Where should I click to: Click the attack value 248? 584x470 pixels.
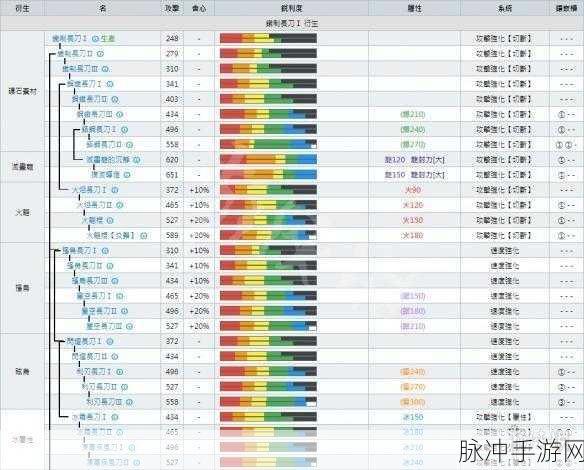(172, 38)
